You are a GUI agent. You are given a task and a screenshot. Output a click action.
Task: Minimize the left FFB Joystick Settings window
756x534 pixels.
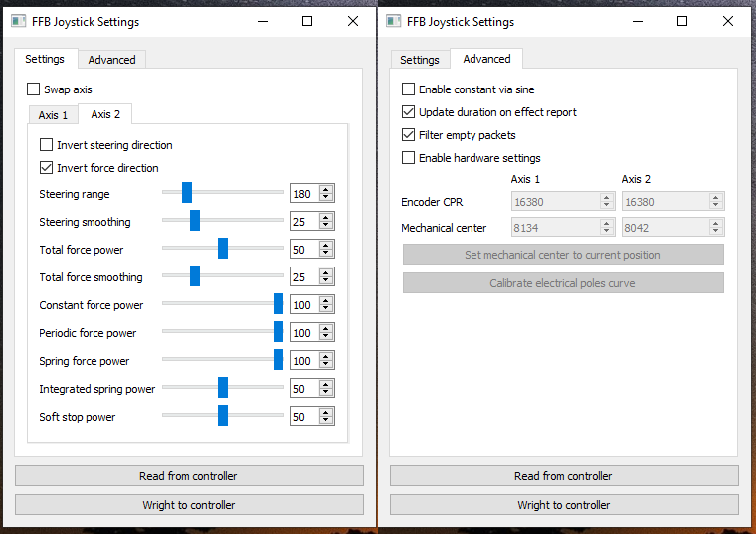[263, 21]
